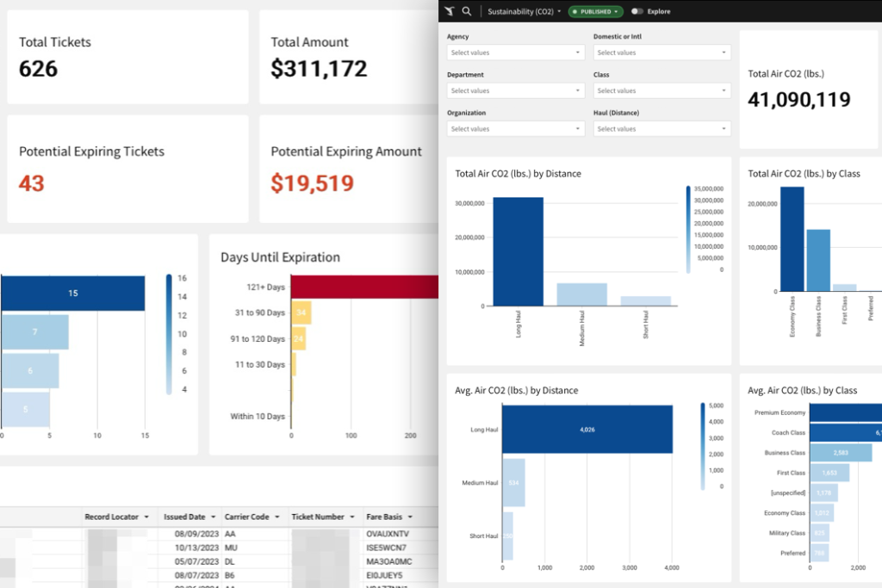Select Medium Haul bar in Total CO2 by Distance
Image resolution: width=882 pixels, height=588 pixels.
581,294
